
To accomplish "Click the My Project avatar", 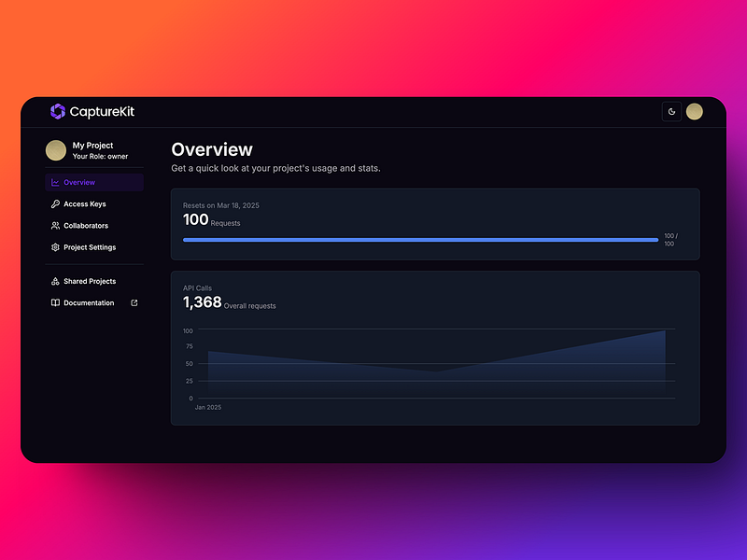I will [56, 150].
